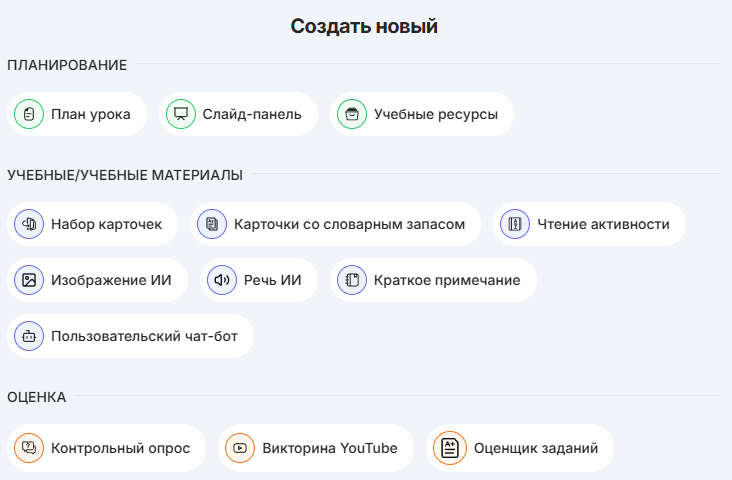
Task: Choose Учебные ресурсы
Action: click(x=422, y=114)
